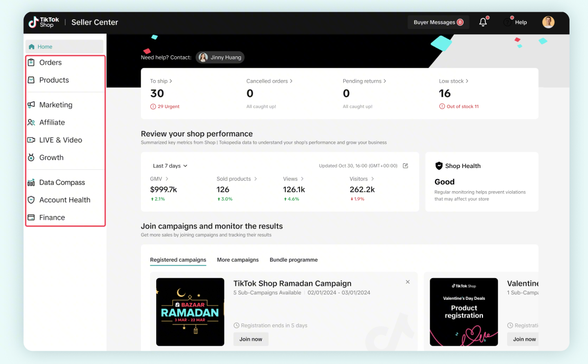
Task: Expand the GMV metric chevron
Action: [x=167, y=179]
